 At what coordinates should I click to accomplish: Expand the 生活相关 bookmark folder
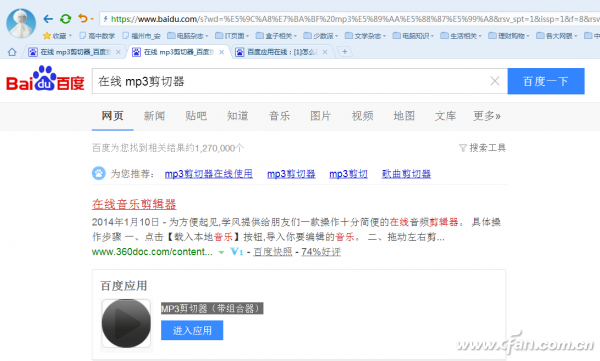(x=461, y=36)
